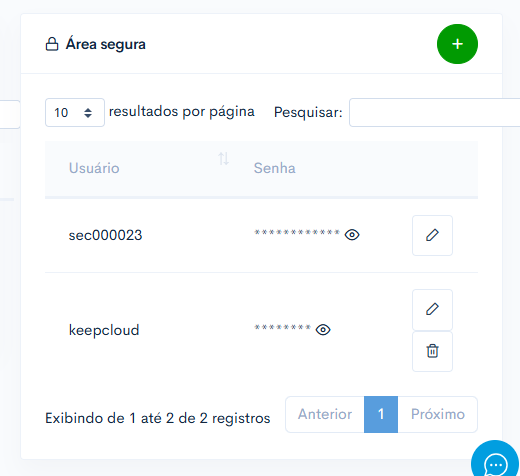Viewport: 520px width, 476px height.
Task: Reveal the sec000023 password with eye icon
Action: [x=352, y=235]
